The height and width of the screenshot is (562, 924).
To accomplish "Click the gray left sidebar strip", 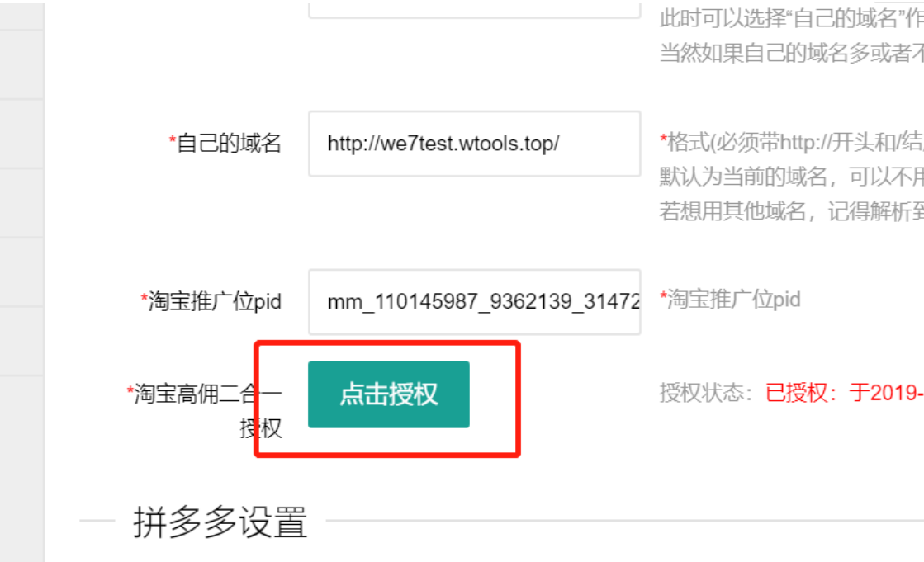I will pyautogui.click(x=21, y=281).
